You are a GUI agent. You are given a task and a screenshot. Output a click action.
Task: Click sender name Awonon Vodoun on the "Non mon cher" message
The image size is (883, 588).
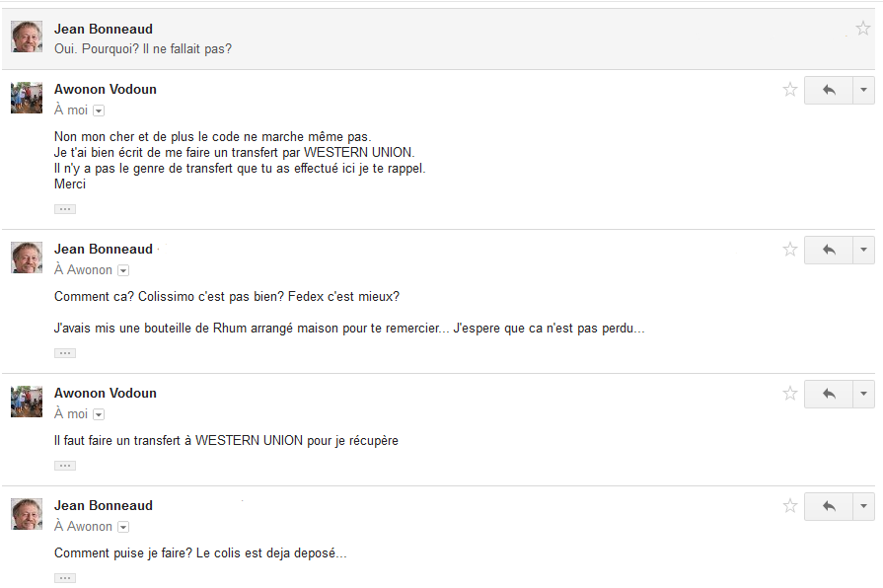(106, 89)
